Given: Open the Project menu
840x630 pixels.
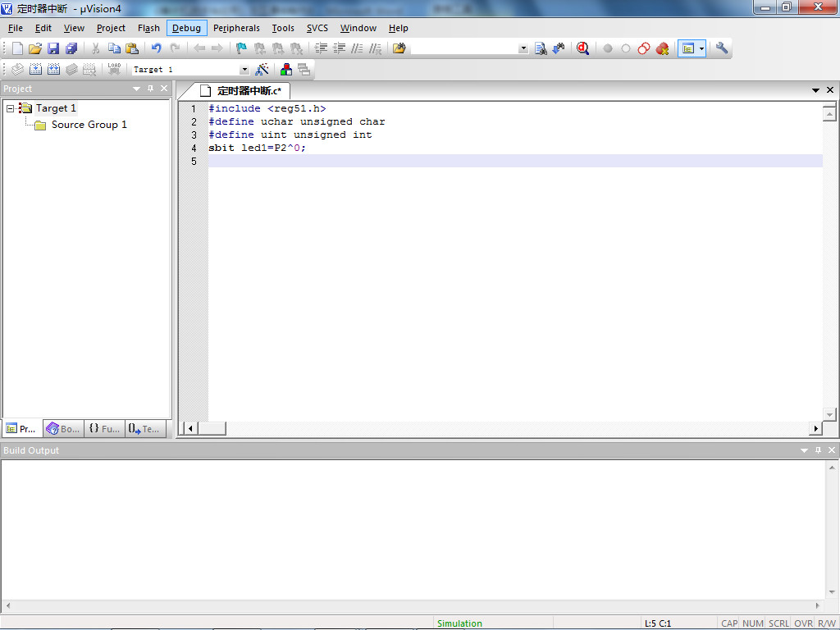Looking at the screenshot, I should (111, 28).
